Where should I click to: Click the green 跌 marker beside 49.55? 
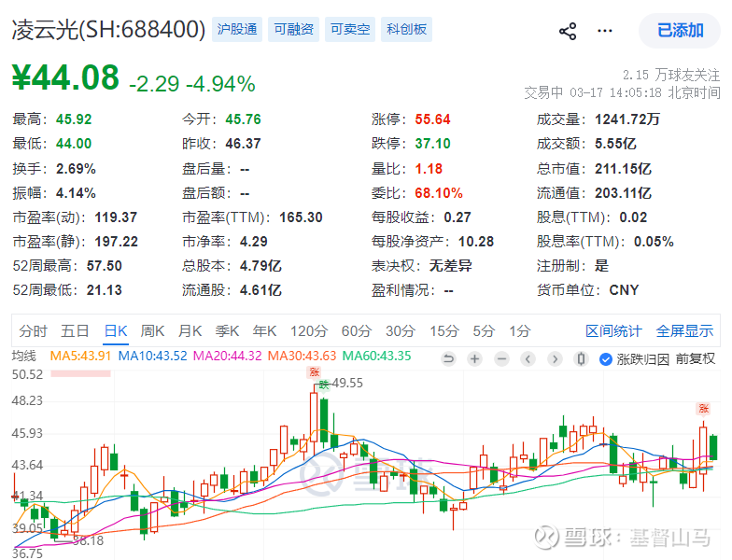click(323, 385)
